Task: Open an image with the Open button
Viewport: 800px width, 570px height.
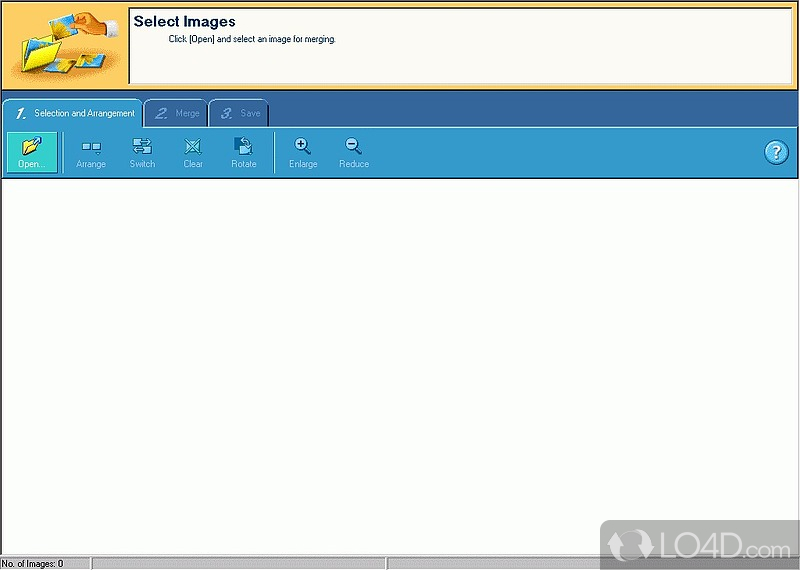Action: click(32, 152)
